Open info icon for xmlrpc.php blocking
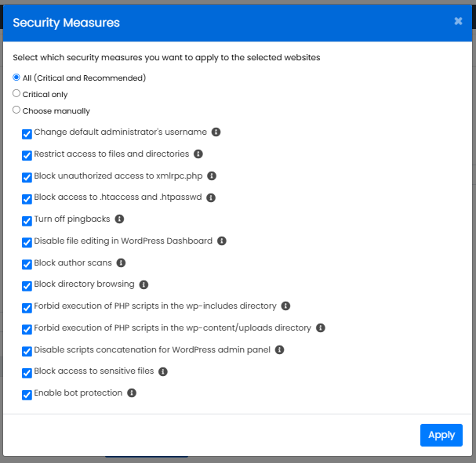This screenshot has height=463, width=476. click(212, 176)
